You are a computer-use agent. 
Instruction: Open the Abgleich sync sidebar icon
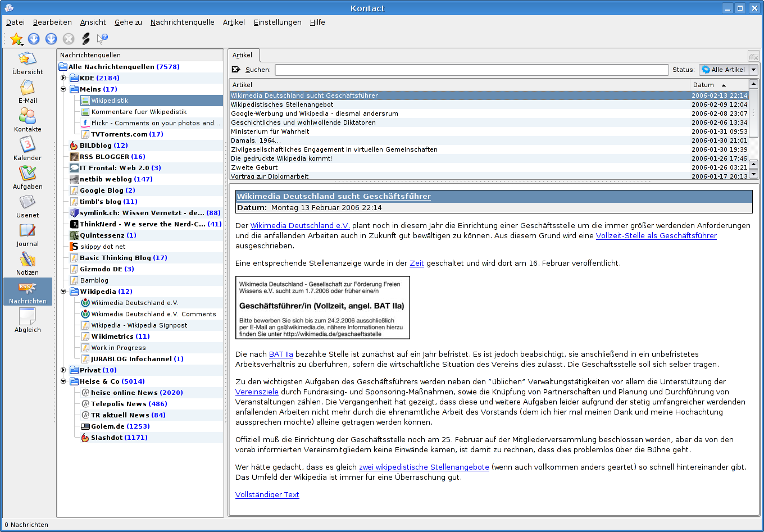pos(28,321)
